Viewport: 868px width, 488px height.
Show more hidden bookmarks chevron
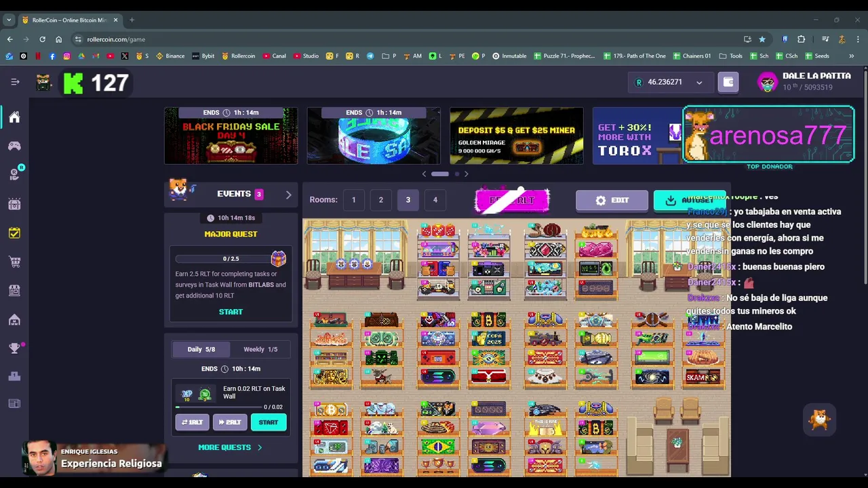851,56
